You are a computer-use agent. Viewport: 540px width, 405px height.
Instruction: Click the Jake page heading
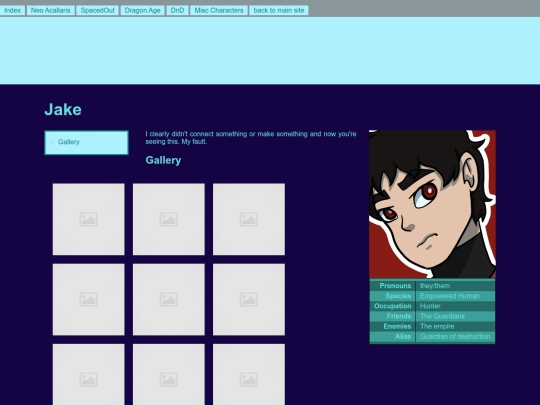63,110
